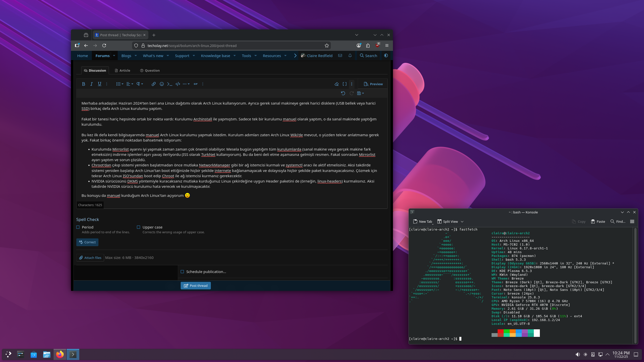The height and width of the screenshot is (362, 644).
Task: Redo the edit in the editor
Action: [351, 93]
